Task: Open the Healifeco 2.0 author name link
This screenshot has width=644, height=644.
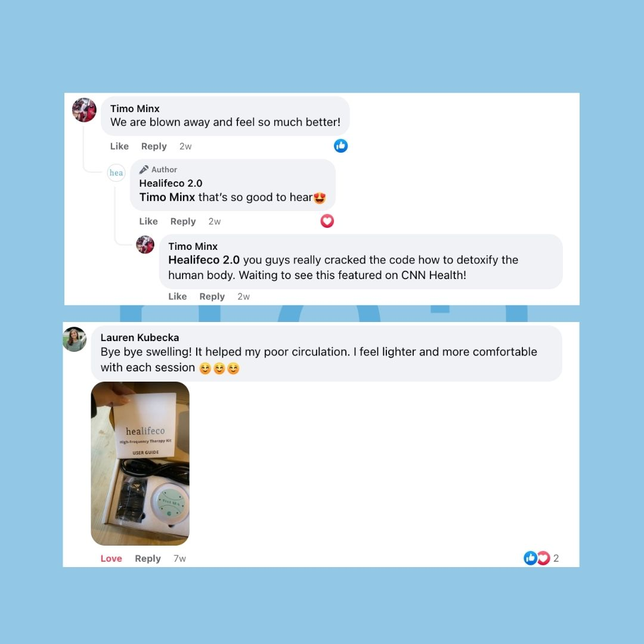Action: [x=171, y=183]
